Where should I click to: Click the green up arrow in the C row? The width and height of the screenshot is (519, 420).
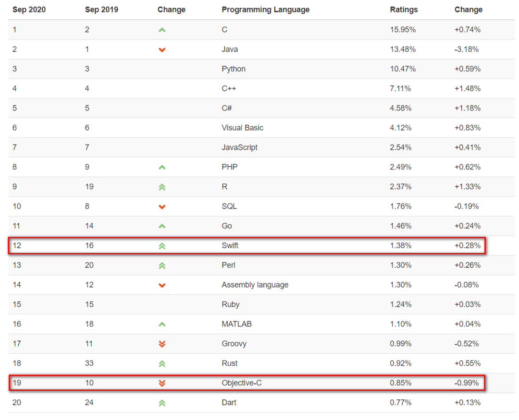tap(162, 30)
